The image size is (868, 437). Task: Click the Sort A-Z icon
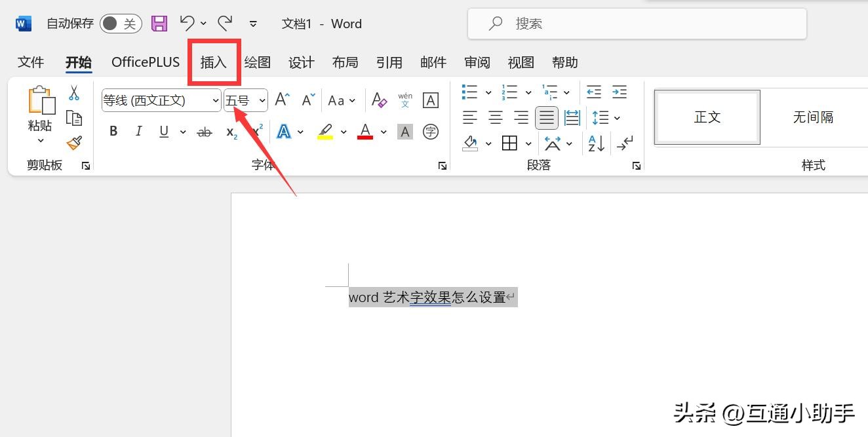(x=596, y=143)
